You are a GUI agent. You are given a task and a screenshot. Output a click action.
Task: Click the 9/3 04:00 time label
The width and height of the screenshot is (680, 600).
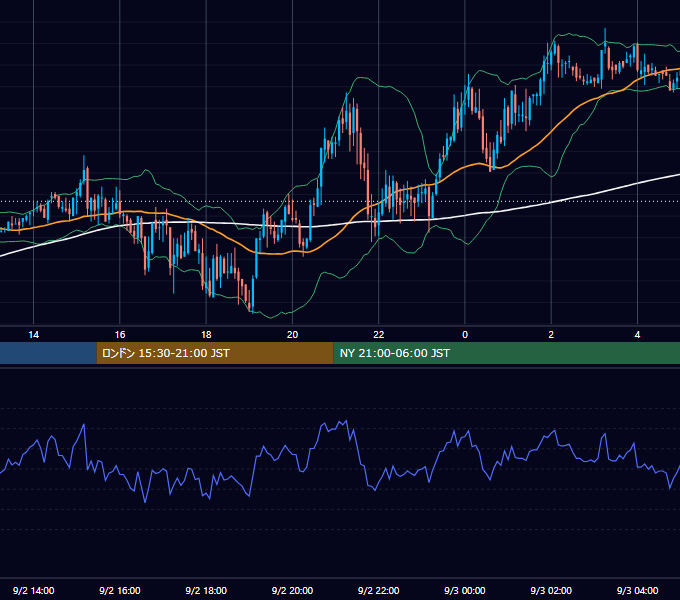coord(637,590)
